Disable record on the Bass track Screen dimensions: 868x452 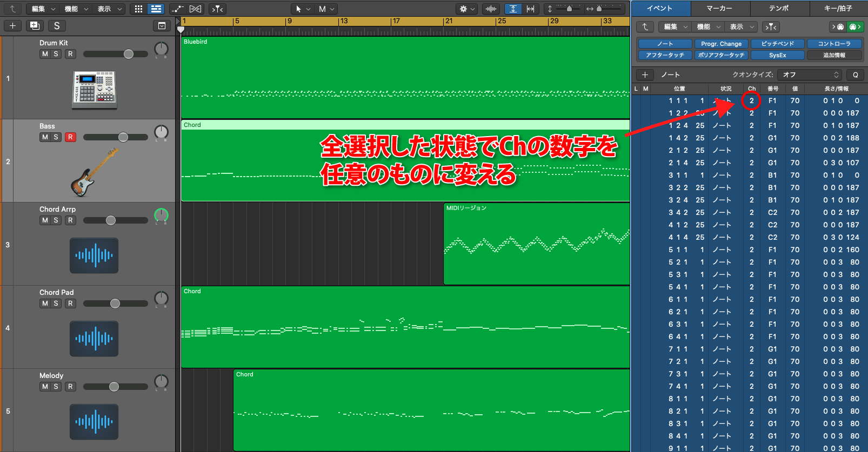(70, 137)
